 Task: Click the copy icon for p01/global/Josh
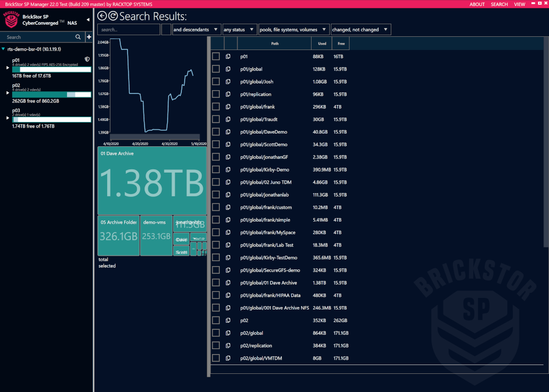click(x=228, y=82)
